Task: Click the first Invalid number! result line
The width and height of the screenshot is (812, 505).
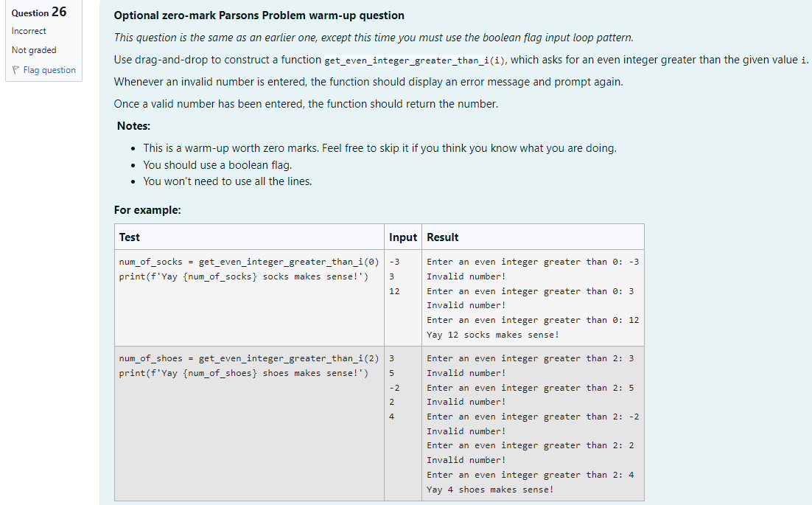Action: click(465, 276)
